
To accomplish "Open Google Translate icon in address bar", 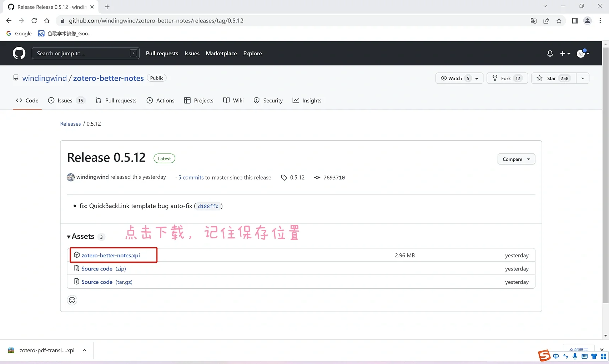I will [533, 20].
